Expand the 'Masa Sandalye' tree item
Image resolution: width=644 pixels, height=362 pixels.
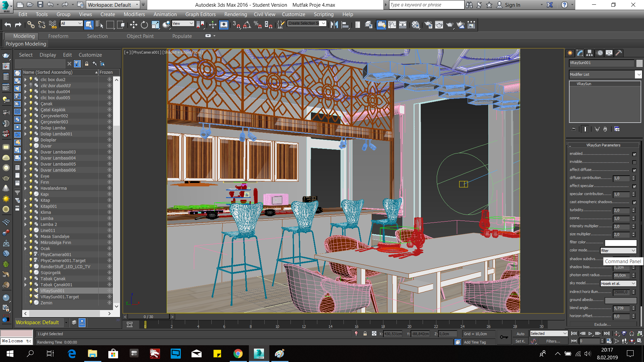click(x=26, y=236)
